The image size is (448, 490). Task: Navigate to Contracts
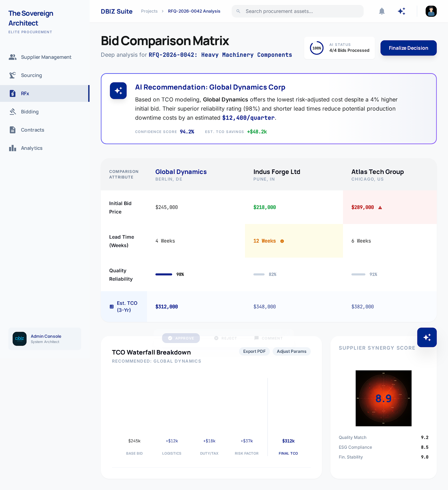click(45, 130)
